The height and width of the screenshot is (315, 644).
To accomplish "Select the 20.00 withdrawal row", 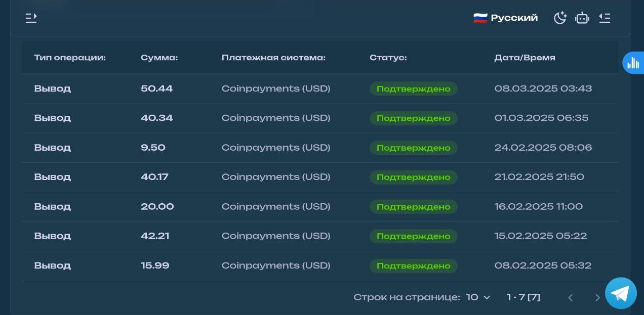I will point(320,207).
